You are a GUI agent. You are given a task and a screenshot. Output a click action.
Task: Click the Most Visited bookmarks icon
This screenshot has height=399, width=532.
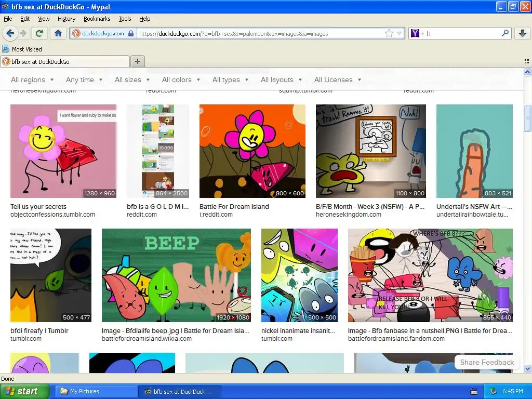pyautogui.click(x=5, y=49)
